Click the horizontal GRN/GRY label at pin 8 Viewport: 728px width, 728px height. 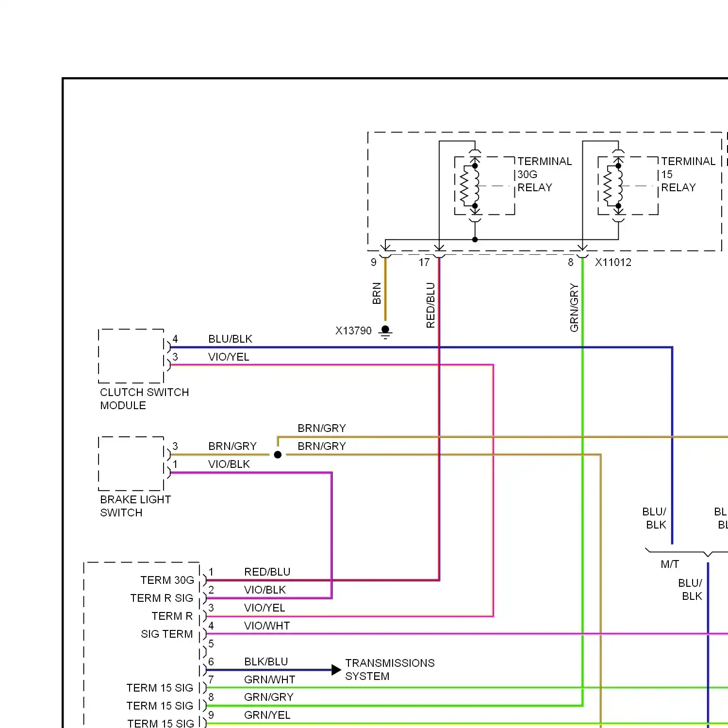269,697
